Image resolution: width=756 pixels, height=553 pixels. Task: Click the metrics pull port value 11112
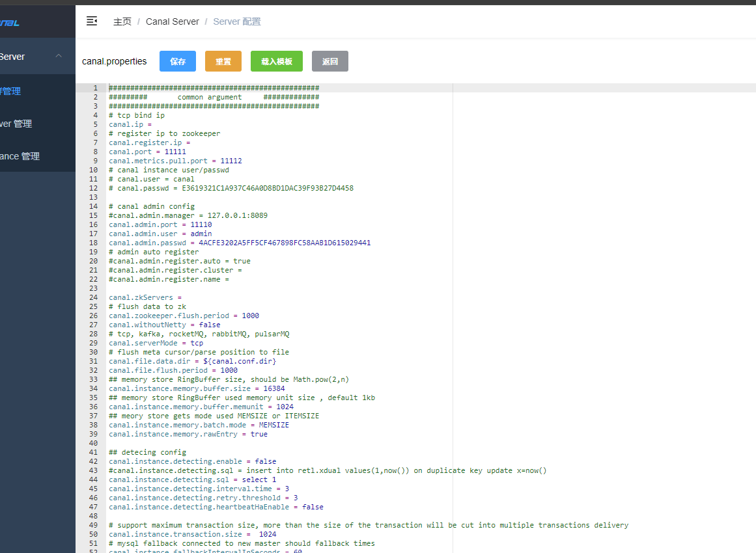tap(231, 161)
